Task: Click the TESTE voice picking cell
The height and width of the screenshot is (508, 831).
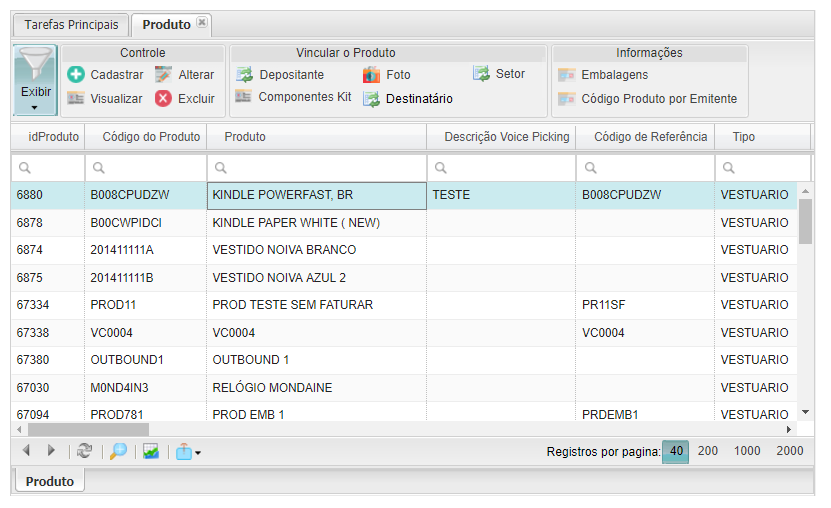Action: [x=501, y=195]
